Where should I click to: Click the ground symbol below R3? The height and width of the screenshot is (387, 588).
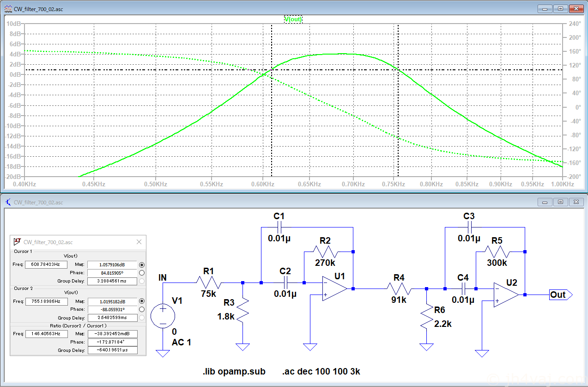coord(243,347)
